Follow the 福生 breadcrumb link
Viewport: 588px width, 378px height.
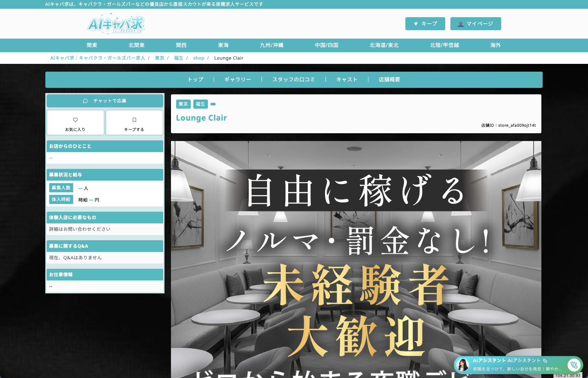[179, 58]
